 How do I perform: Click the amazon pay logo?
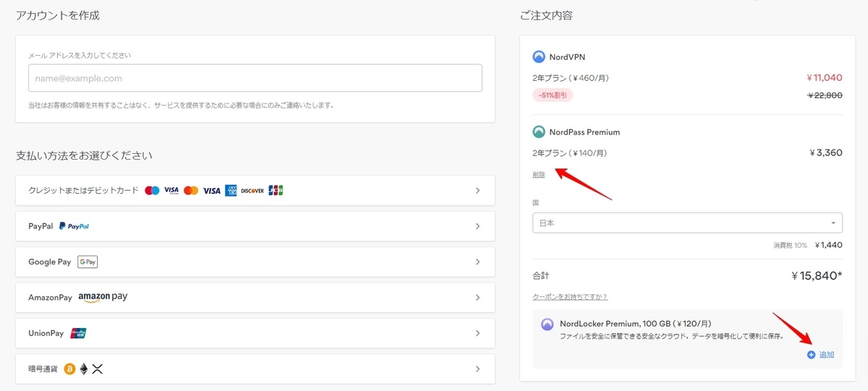click(x=103, y=297)
